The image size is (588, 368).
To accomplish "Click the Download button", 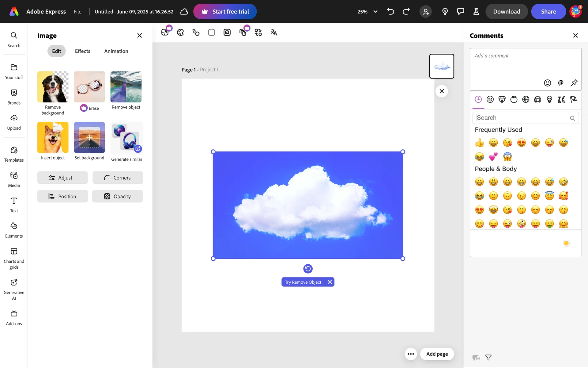I will (507, 12).
